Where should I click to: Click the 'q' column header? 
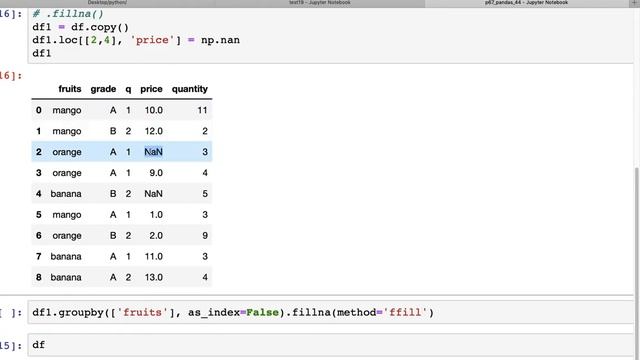(x=128, y=89)
